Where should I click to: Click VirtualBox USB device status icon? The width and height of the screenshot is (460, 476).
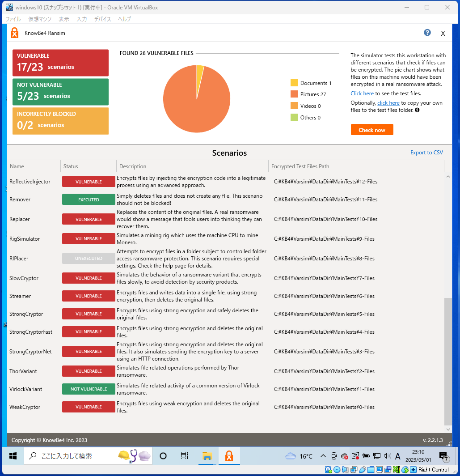pos(362,470)
